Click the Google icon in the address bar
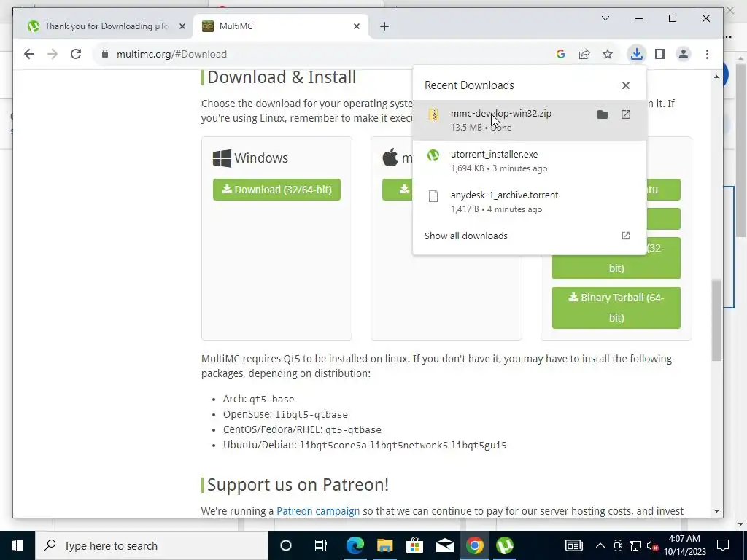This screenshot has width=747, height=560. (561, 54)
